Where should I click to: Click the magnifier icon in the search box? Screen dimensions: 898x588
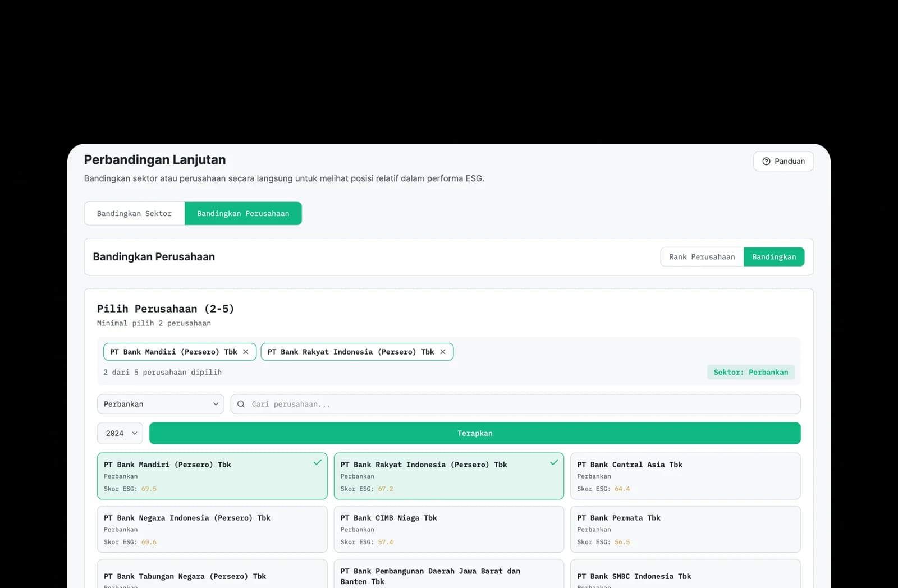(x=241, y=404)
